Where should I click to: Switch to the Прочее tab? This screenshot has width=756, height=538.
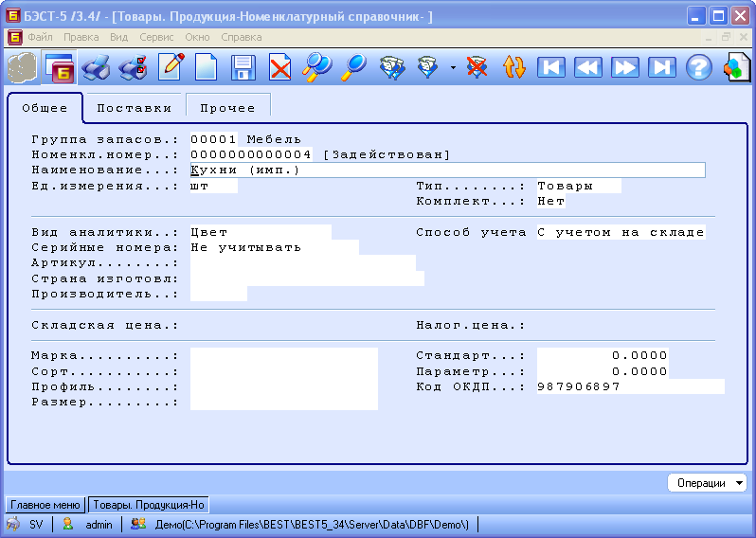point(227,108)
